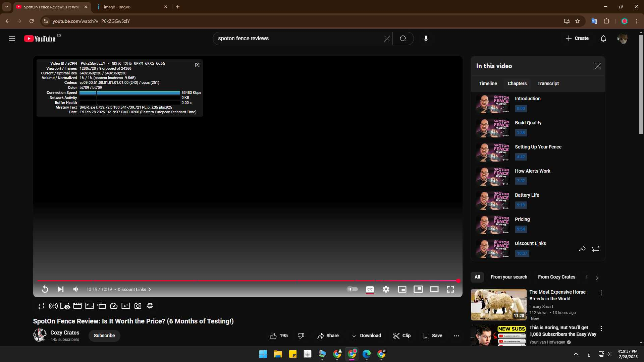Click the Share button
The width and height of the screenshot is (644, 362).
point(328,336)
